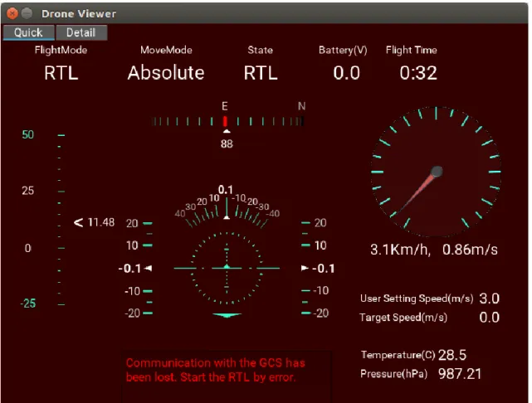Click the roll indicator pointer under 0.1

227,217
